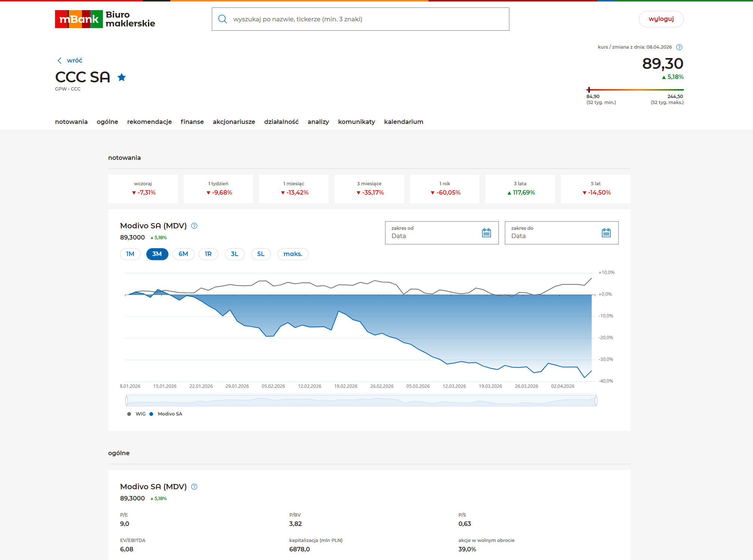Open calendar icon in zakres od field
Image resolution: width=753 pixels, height=560 pixels.
(487, 233)
